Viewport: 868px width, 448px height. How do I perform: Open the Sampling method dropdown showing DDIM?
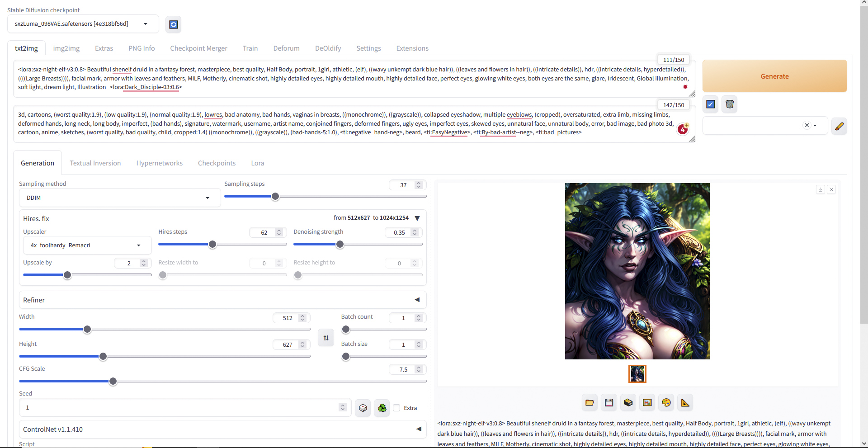point(119,198)
